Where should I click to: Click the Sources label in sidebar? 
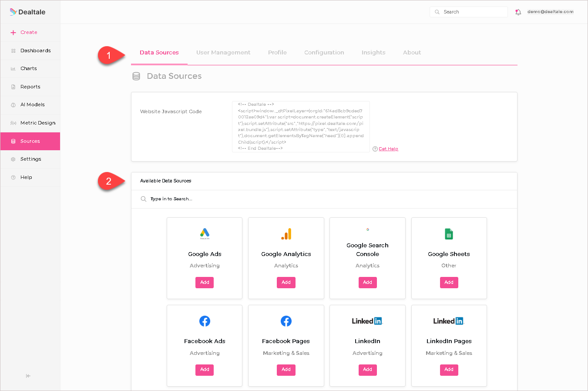(30, 142)
